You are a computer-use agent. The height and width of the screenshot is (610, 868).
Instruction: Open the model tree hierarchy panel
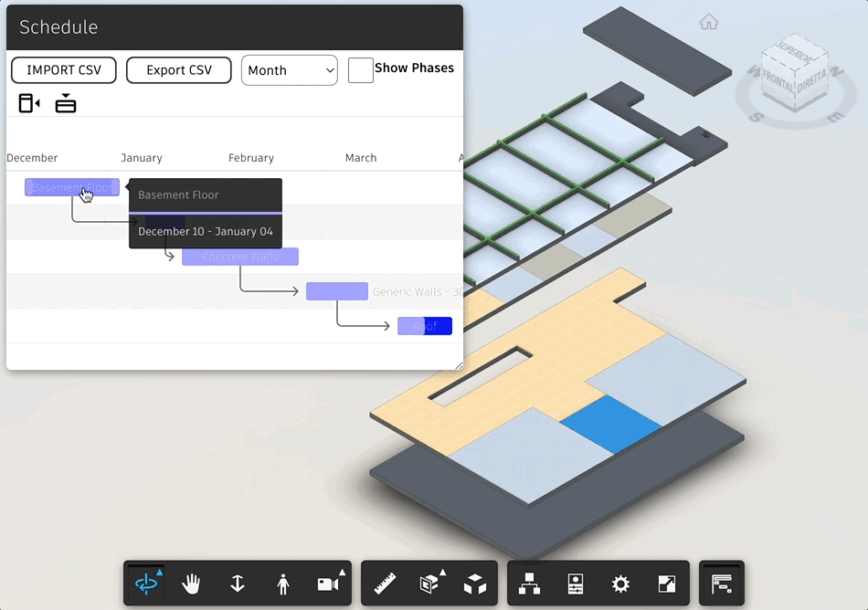point(530,584)
